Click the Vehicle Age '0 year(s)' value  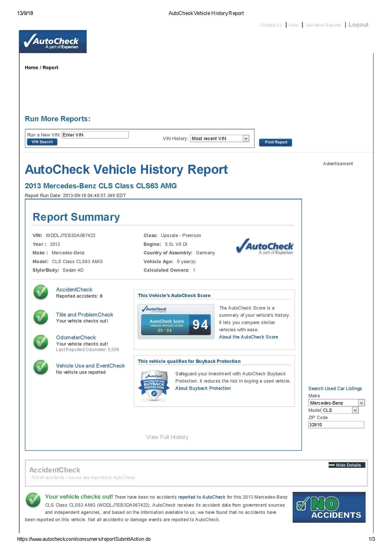pyautogui.click(x=186, y=262)
